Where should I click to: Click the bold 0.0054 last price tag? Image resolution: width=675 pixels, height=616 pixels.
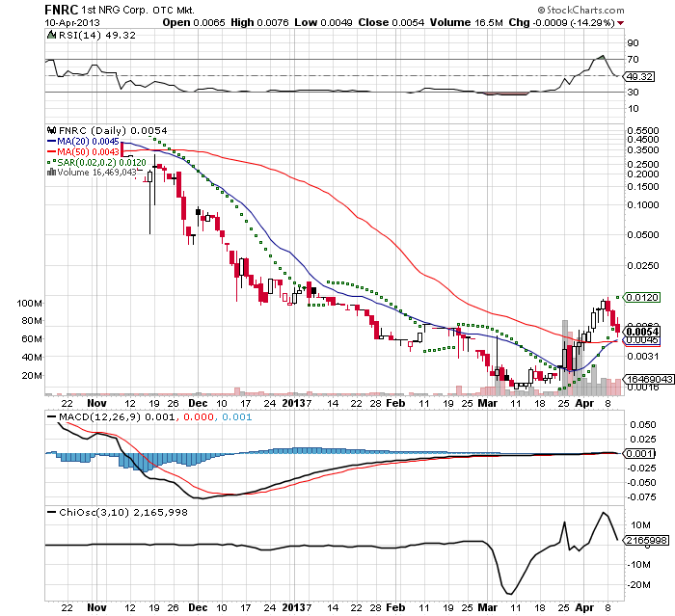point(642,332)
